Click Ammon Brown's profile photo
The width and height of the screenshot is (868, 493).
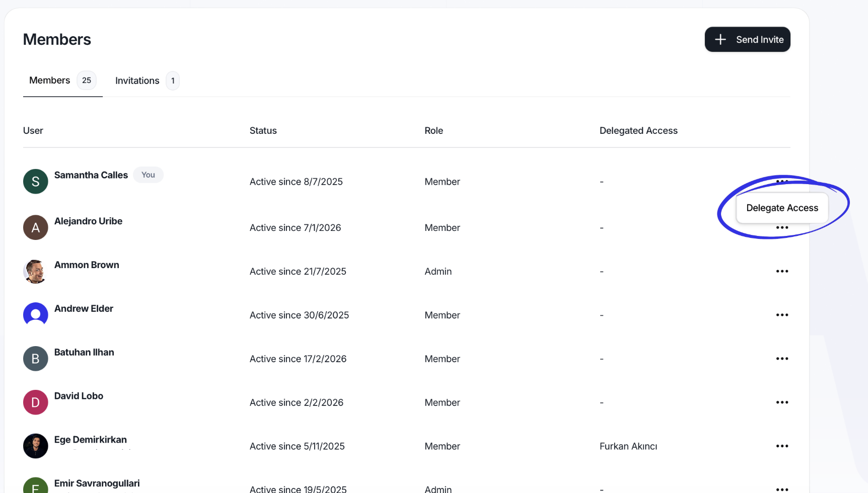tap(36, 271)
